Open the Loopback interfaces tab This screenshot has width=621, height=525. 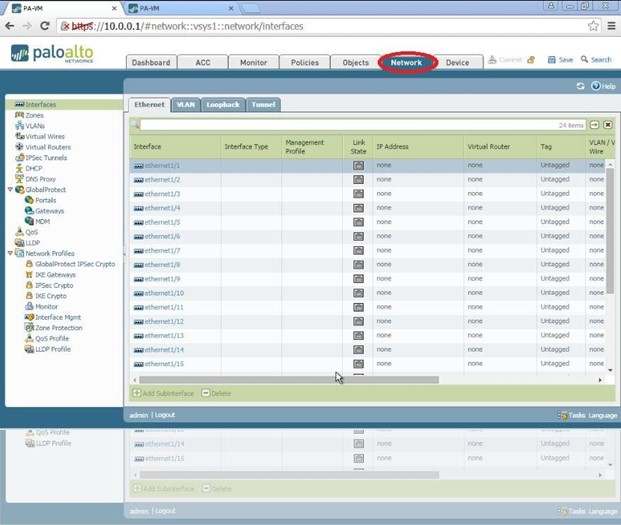224,104
